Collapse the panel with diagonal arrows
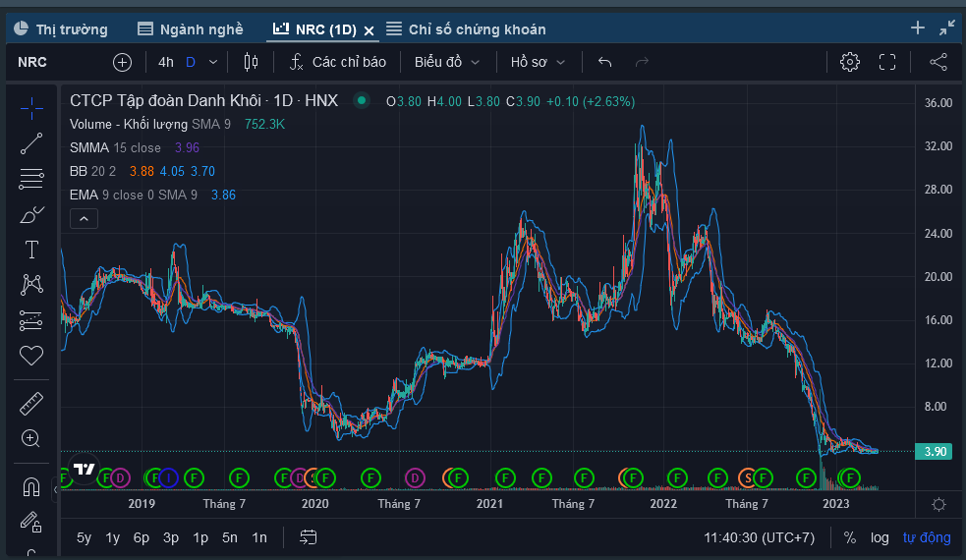This screenshot has width=966, height=560. click(x=947, y=28)
